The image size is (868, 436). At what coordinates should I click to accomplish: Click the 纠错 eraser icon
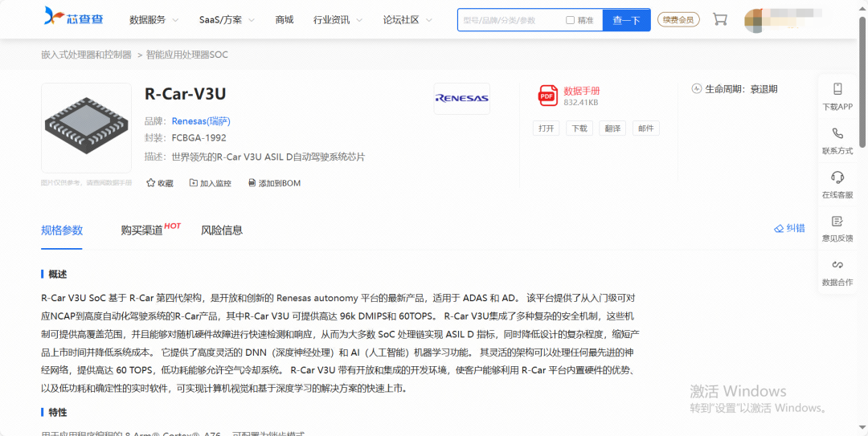click(779, 229)
